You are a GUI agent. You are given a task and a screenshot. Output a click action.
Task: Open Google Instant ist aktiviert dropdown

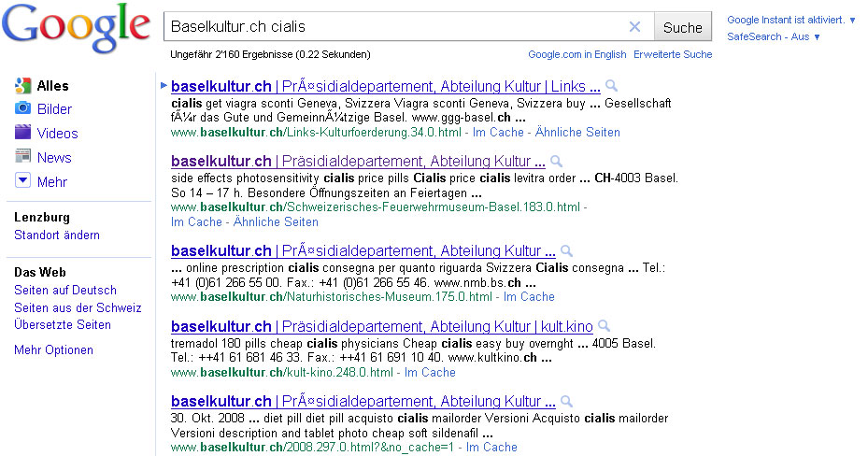tap(791, 20)
